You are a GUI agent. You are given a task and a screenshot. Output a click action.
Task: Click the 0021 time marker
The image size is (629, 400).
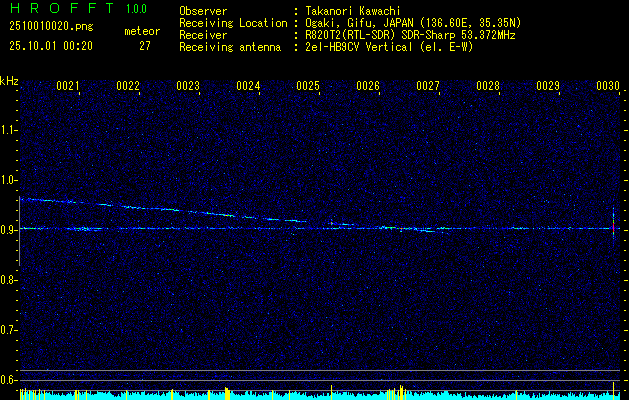(x=68, y=86)
